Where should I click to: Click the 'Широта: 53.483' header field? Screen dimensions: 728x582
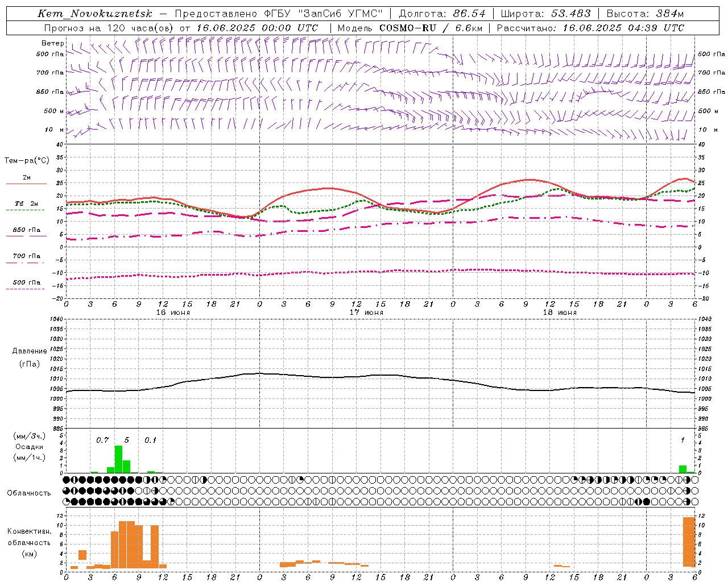(x=546, y=14)
